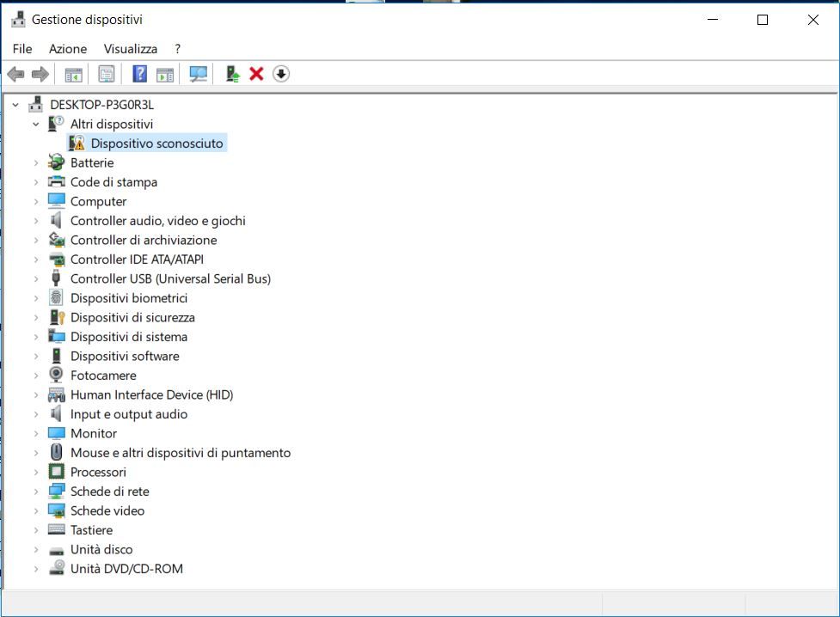This screenshot has height=617, width=840.
Task: Collapse the Altri dispositivi category
Action: coord(36,125)
